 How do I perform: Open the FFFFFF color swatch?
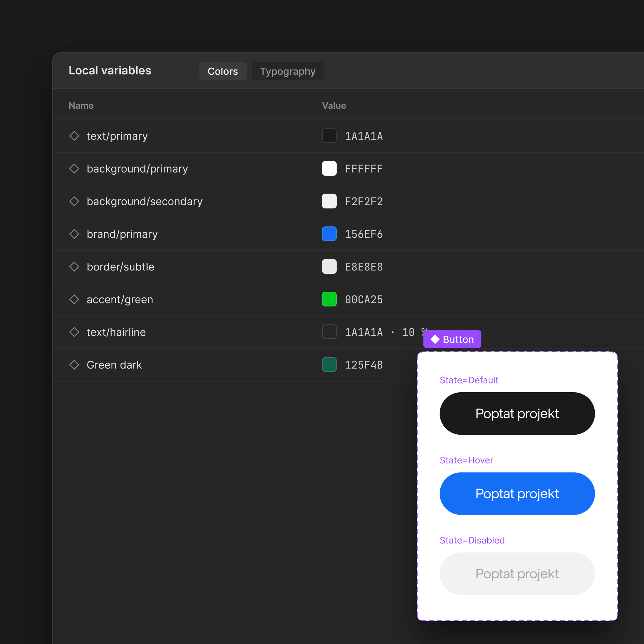click(x=329, y=168)
